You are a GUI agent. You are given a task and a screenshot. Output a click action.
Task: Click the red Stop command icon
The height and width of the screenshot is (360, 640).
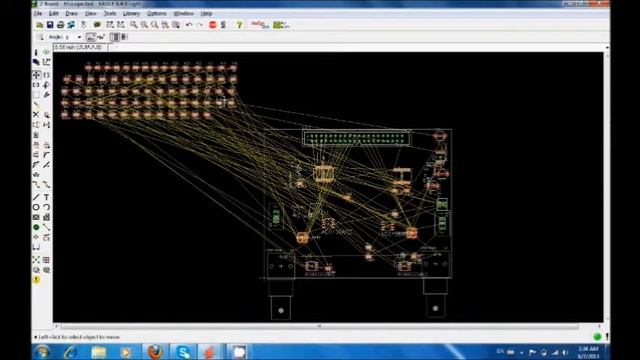(213, 25)
